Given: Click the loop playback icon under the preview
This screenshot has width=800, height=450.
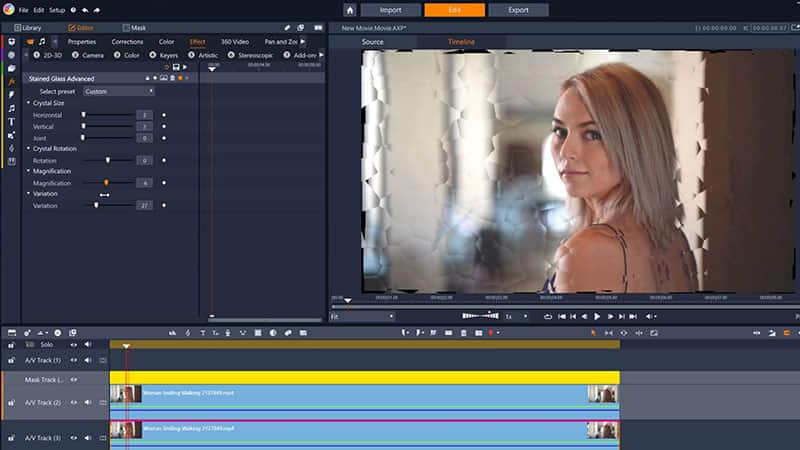Looking at the screenshot, I should point(548,316).
